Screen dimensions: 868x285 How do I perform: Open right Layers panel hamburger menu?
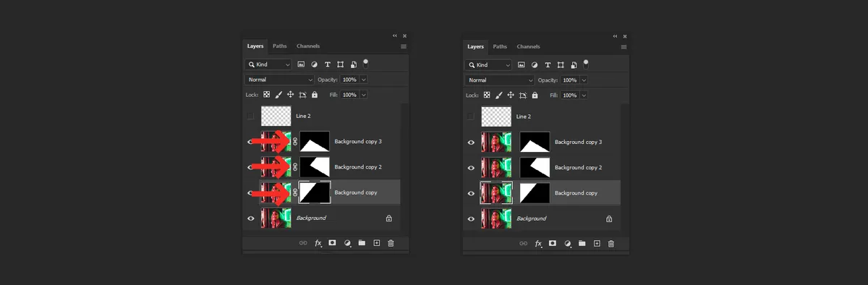624,46
